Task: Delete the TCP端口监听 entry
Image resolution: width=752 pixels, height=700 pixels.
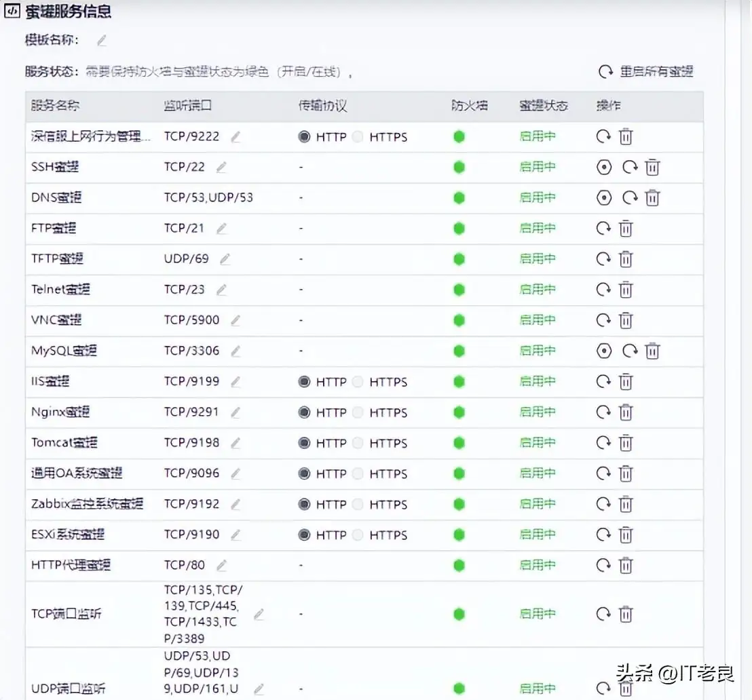Action: (x=625, y=613)
